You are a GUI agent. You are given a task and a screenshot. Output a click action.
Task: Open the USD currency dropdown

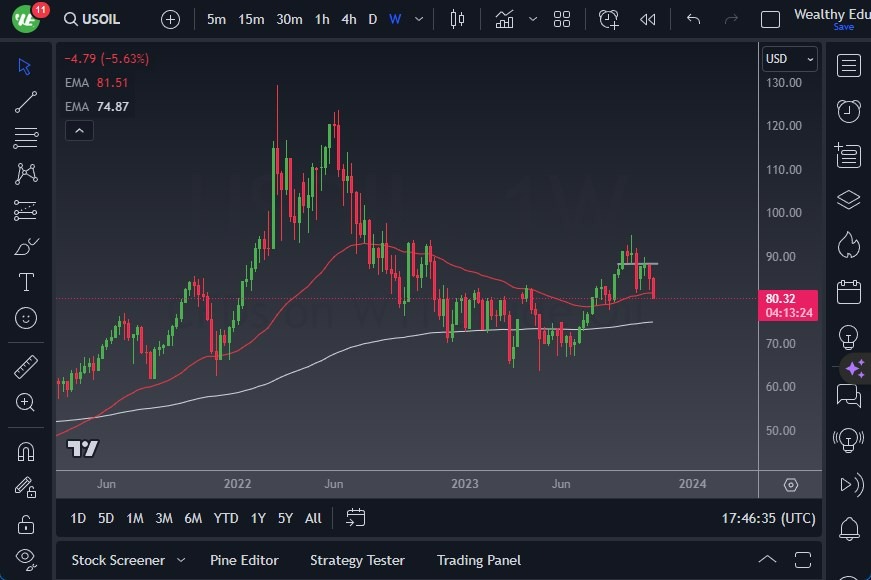(x=789, y=59)
